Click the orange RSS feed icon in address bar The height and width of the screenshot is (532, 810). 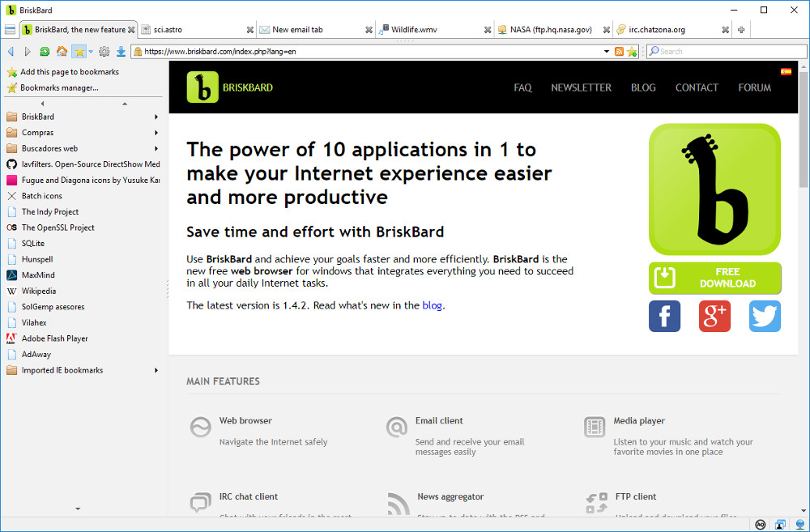coord(620,51)
